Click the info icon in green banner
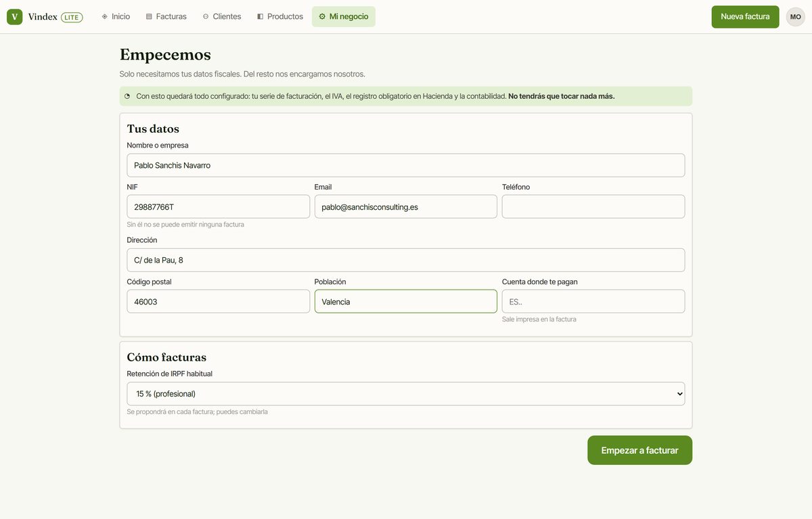Image resolution: width=812 pixels, height=519 pixels. pyautogui.click(x=127, y=96)
